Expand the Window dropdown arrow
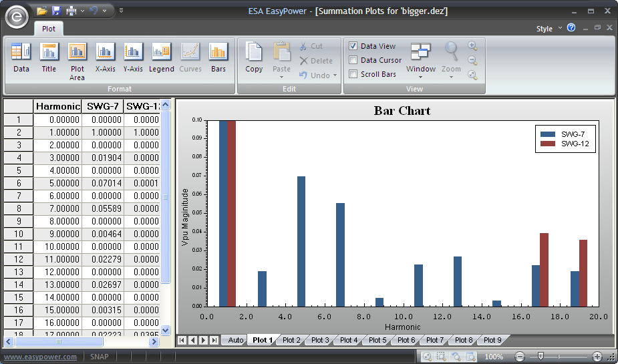This screenshot has height=364, width=618. pyautogui.click(x=420, y=77)
